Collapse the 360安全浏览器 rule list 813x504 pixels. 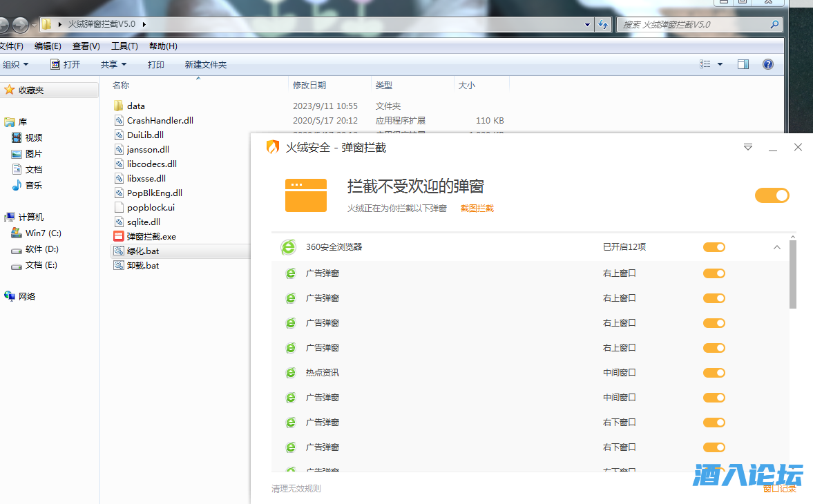tap(777, 247)
